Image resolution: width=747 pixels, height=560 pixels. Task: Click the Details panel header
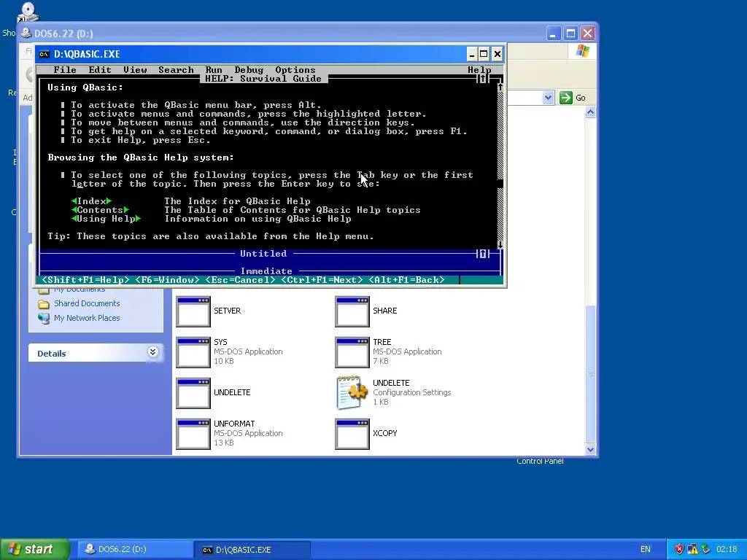tap(96, 353)
